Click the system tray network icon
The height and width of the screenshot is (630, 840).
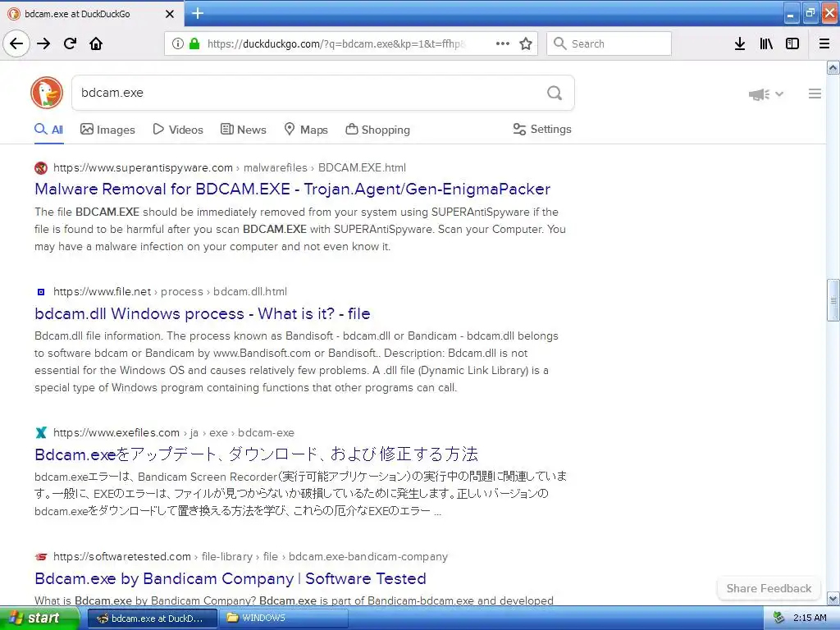[x=778, y=618]
